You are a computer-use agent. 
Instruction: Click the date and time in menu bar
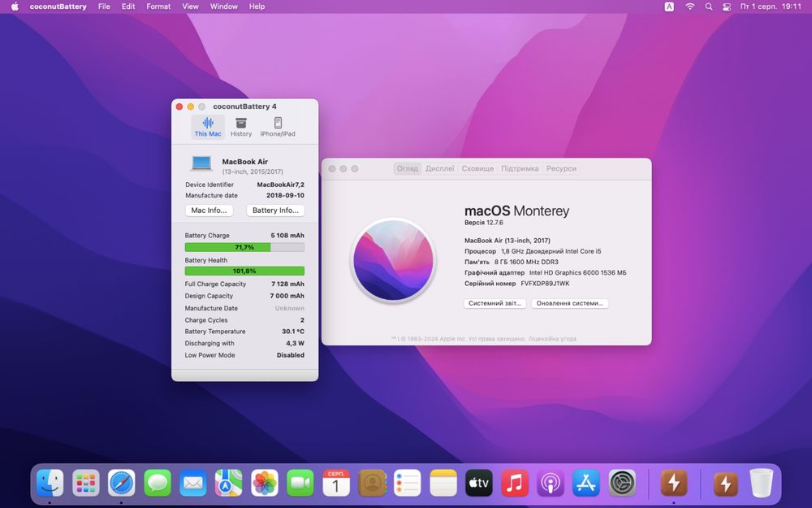tap(771, 7)
